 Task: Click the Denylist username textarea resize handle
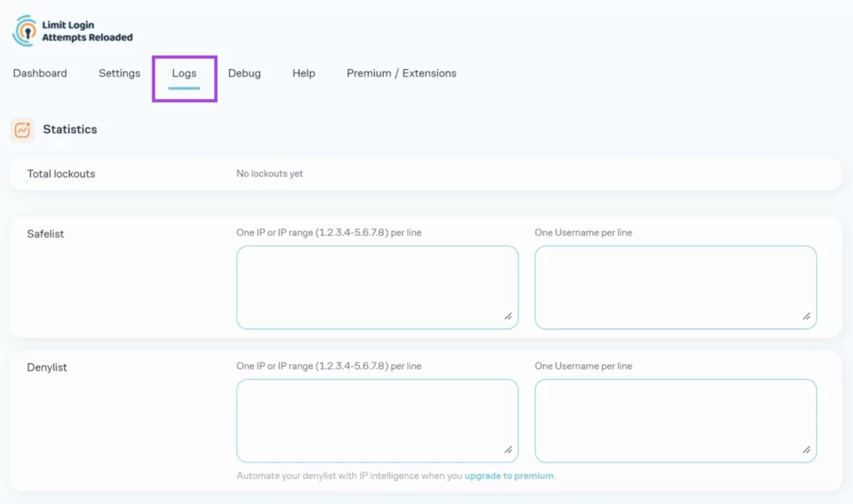click(806, 450)
